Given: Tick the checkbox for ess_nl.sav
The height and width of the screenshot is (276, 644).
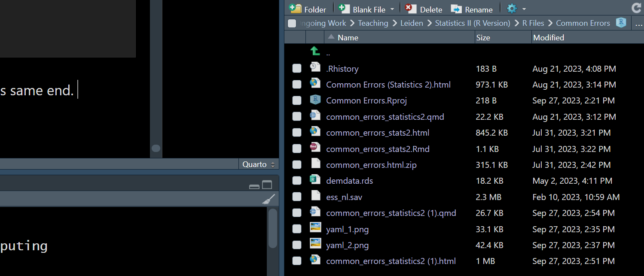Looking at the screenshot, I should (297, 197).
